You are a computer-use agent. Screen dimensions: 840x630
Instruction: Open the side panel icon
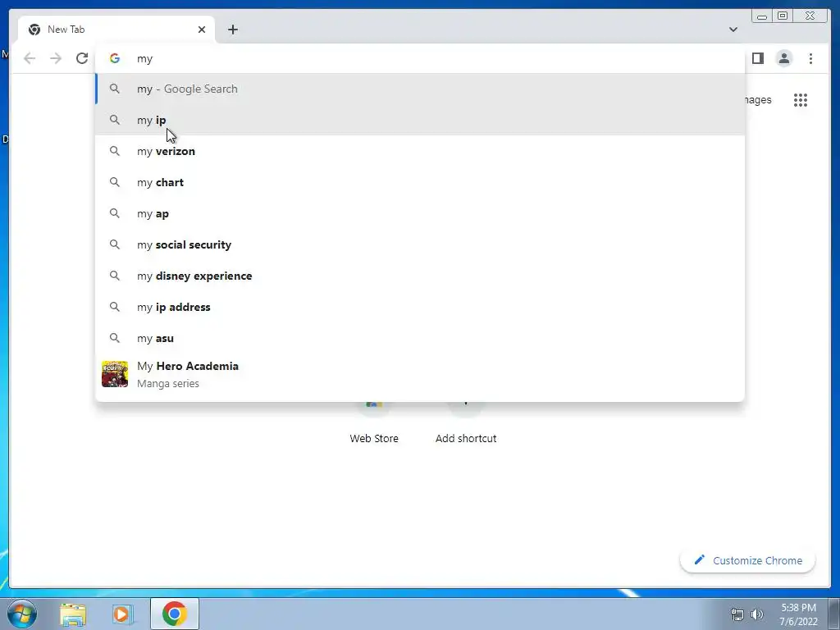tap(757, 58)
